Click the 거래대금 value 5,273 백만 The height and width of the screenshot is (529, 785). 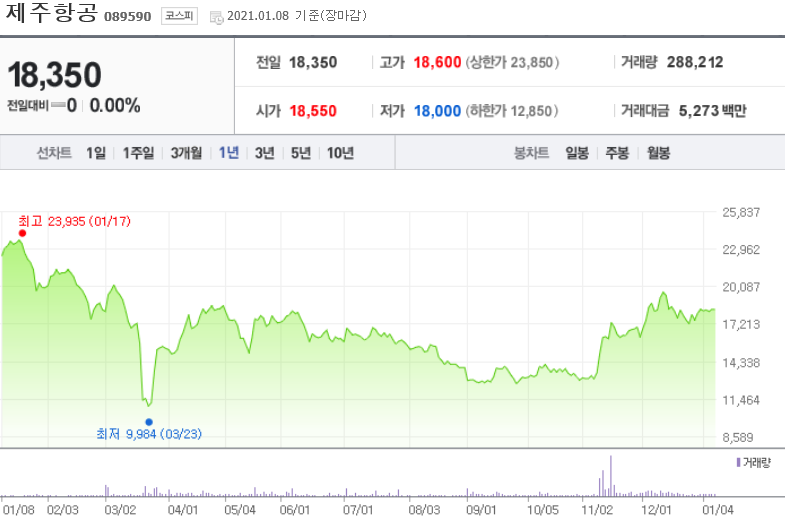tap(712, 111)
